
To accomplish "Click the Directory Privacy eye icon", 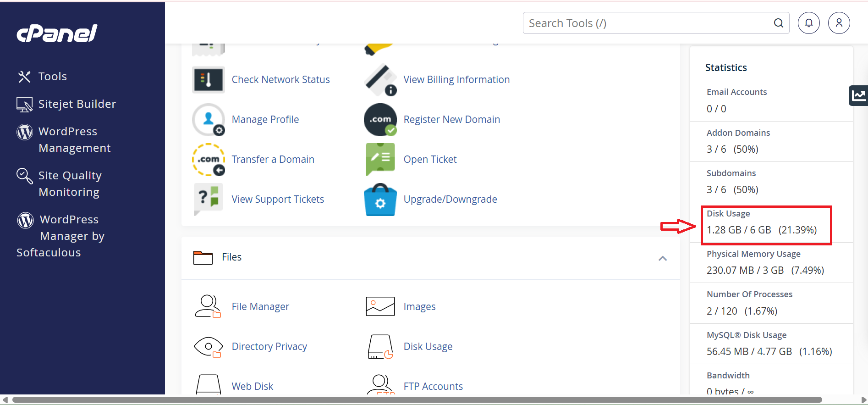I will 209,347.
